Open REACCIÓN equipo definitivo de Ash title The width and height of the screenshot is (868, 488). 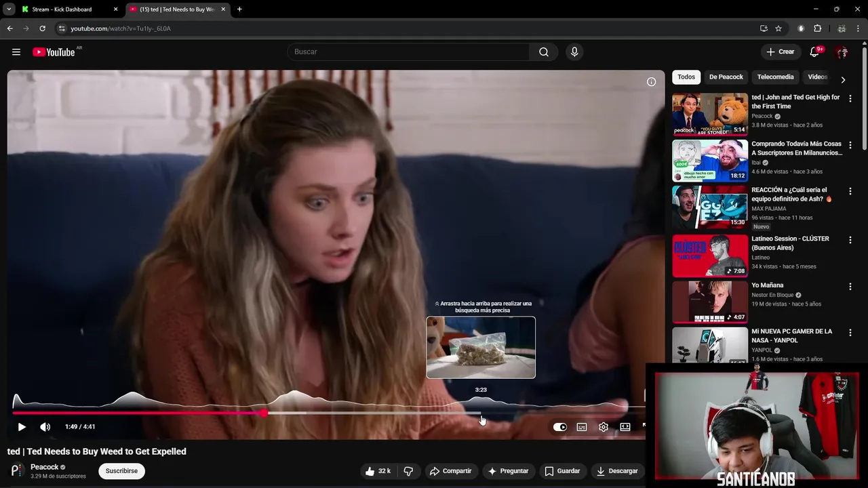pos(791,195)
